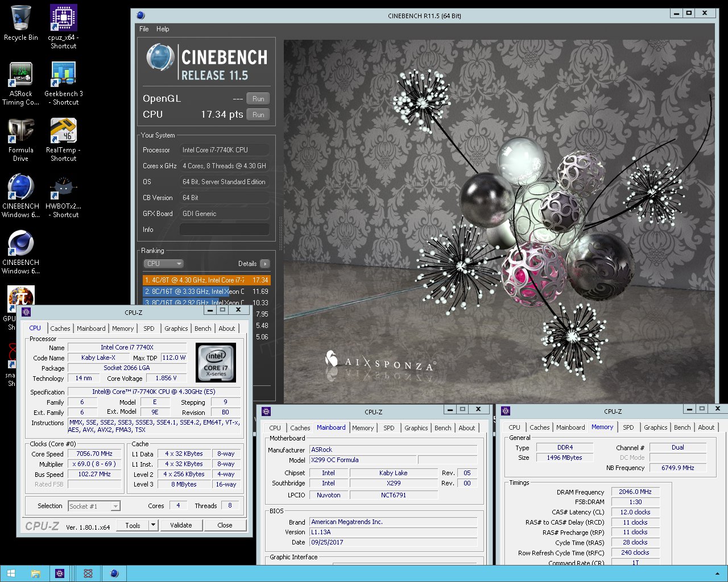Open the Help menu in CINEBENCH

pyautogui.click(x=163, y=29)
